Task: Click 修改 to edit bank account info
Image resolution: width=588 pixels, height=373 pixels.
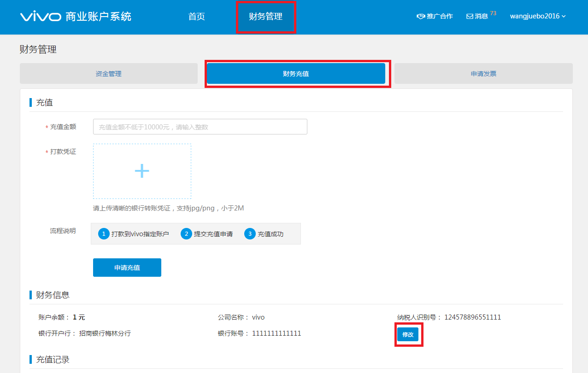Action: click(408, 334)
